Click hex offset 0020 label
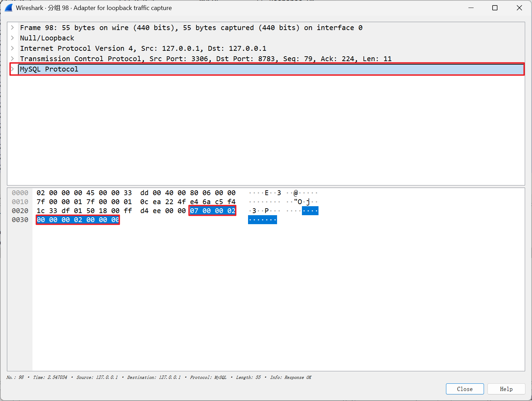 [20, 211]
